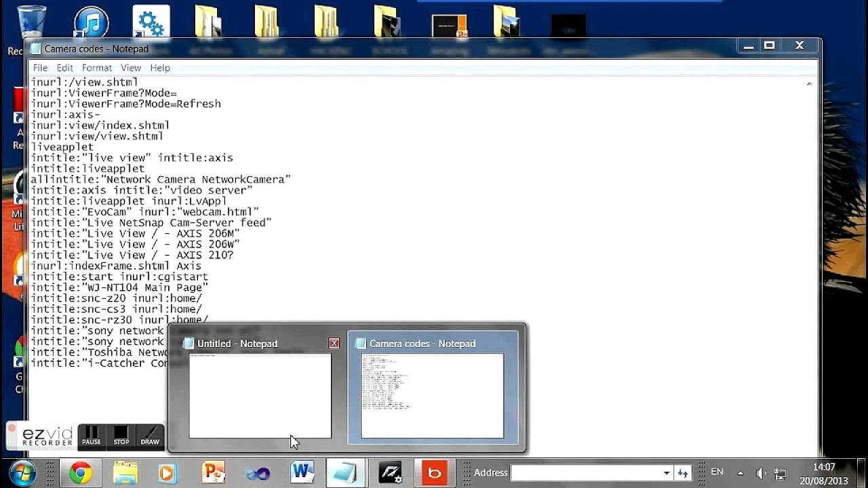Click the line 'inurl:view/index.shtml'
868x488 pixels.
coord(100,125)
